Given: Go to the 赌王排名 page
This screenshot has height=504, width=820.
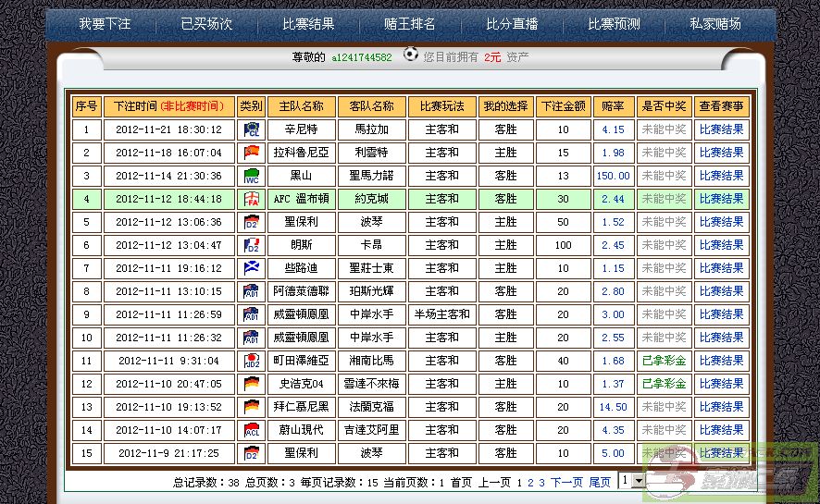Looking at the screenshot, I should (x=410, y=24).
